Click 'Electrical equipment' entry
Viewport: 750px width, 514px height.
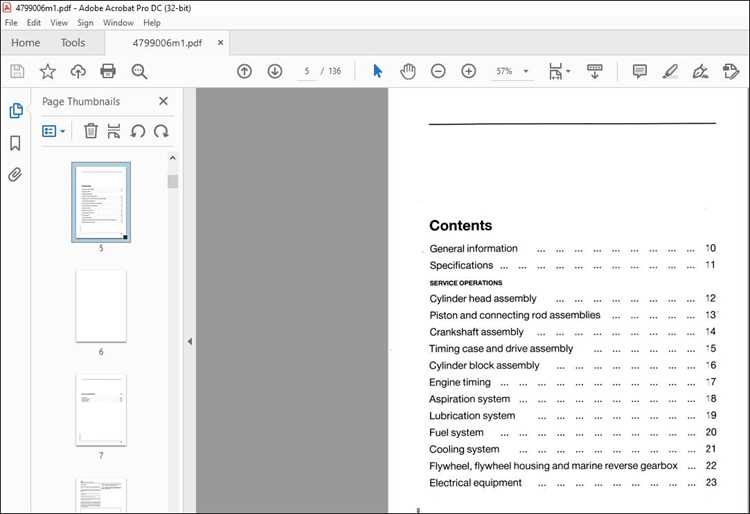coord(475,482)
